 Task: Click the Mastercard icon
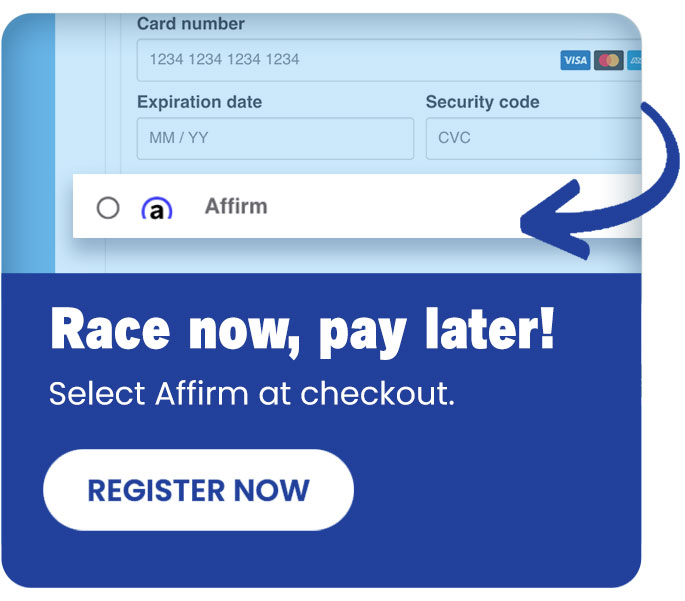coord(607,61)
